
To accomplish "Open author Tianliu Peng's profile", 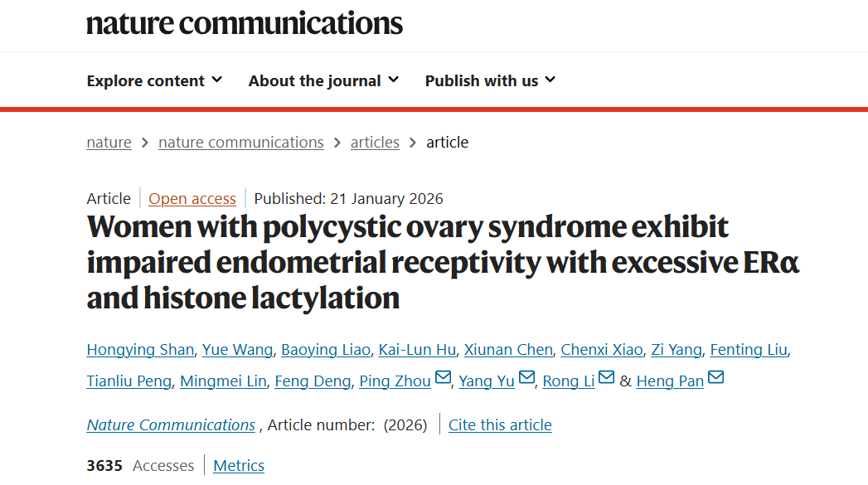I will click(x=129, y=381).
